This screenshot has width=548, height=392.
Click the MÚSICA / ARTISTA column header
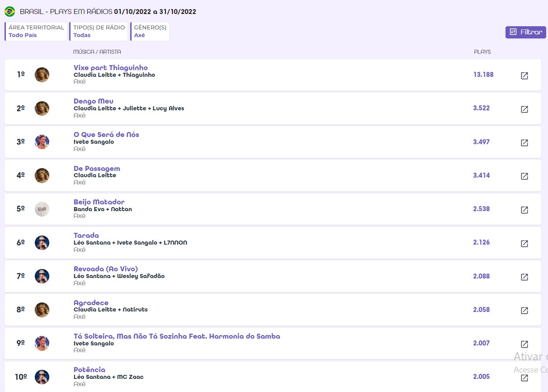point(97,52)
